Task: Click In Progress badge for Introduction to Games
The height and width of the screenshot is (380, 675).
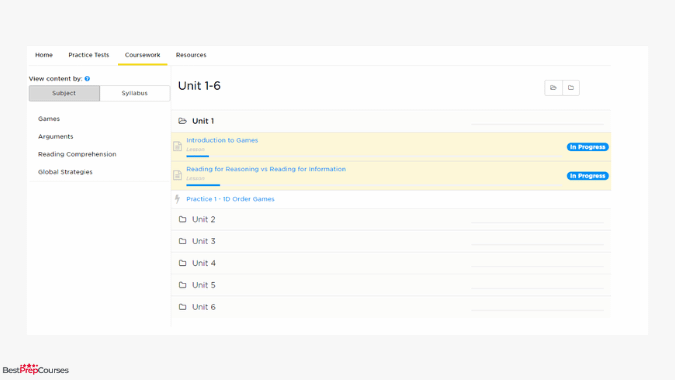Action: tap(588, 147)
